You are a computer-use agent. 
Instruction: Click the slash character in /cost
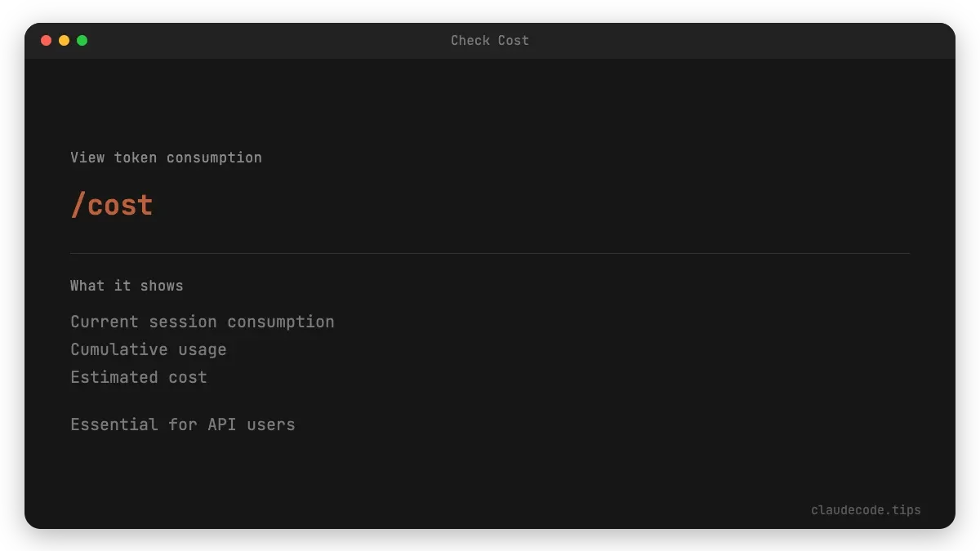pos(78,205)
